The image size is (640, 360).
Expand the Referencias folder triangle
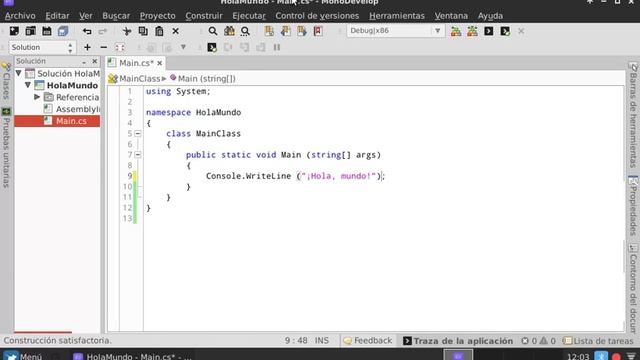[37, 97]
